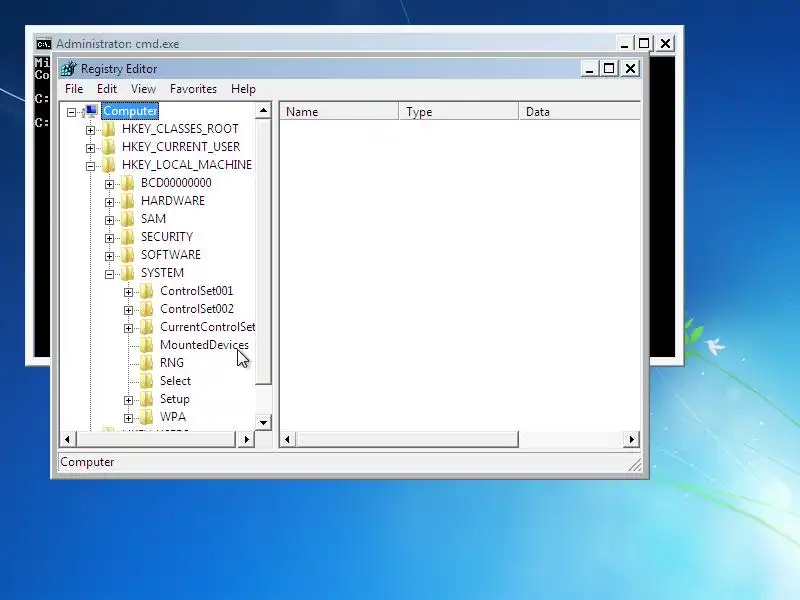The height and width of the screenshot is (600, 800).
Task: Click the SOFTWARE folder icon
Action: [128, 255]
